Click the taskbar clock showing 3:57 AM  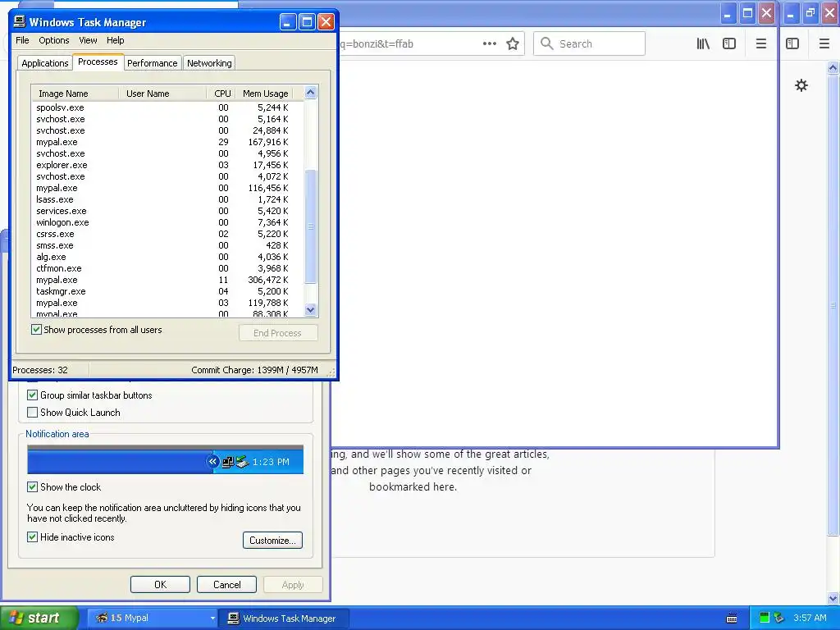click(x=810, y=619)
